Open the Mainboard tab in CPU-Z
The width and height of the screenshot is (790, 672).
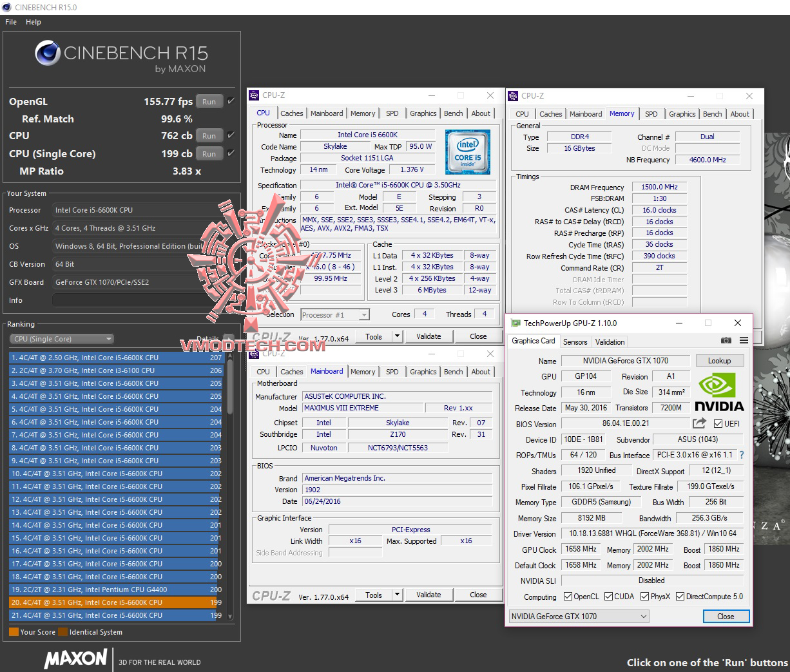pos(327,371)
